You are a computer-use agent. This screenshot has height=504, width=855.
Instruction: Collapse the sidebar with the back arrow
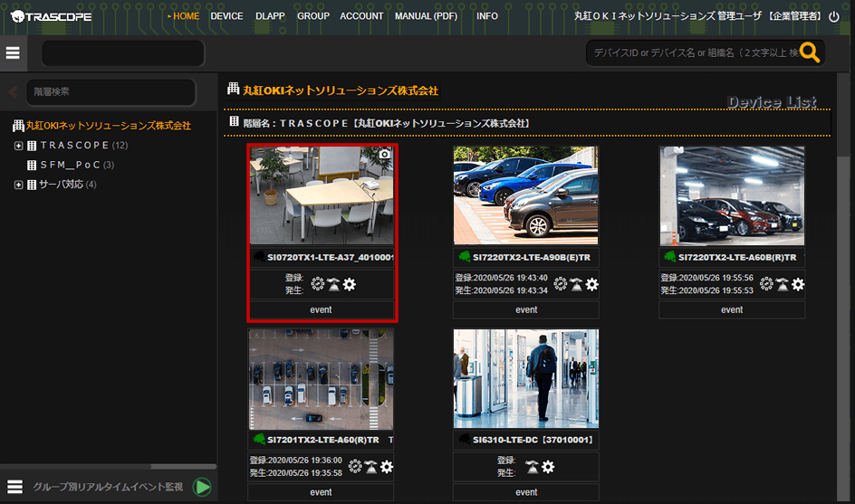13,91
